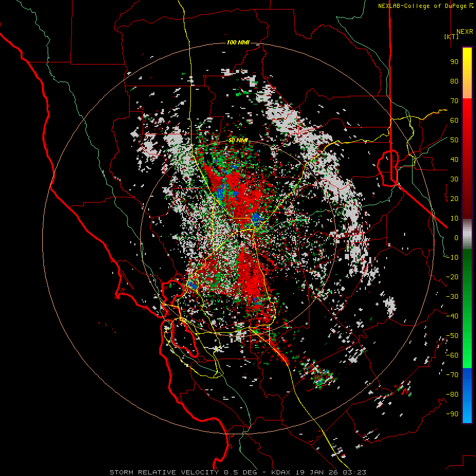Click the positive 20 value on velocity scale
476x476 pixels.
point(454,199)
